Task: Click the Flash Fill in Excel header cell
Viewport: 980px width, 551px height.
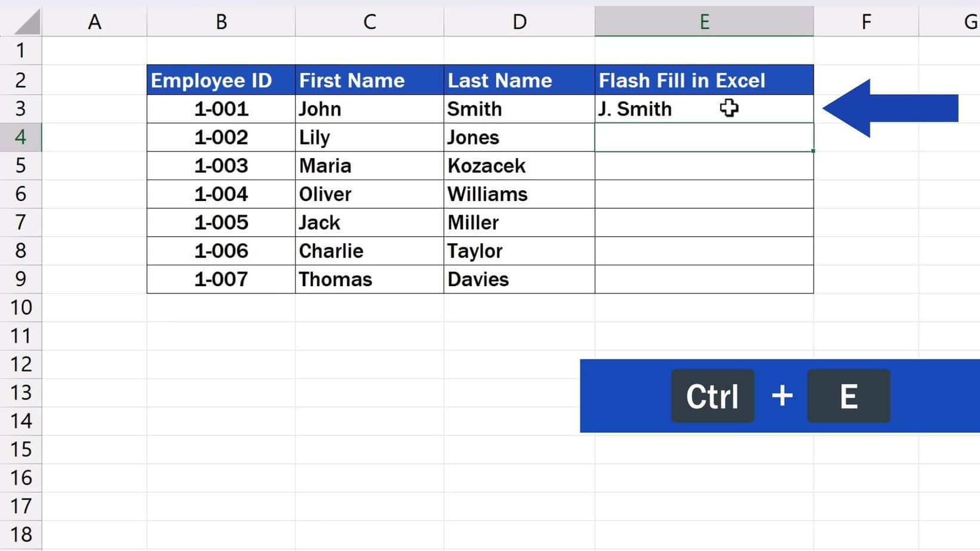Action: point(704,81)
